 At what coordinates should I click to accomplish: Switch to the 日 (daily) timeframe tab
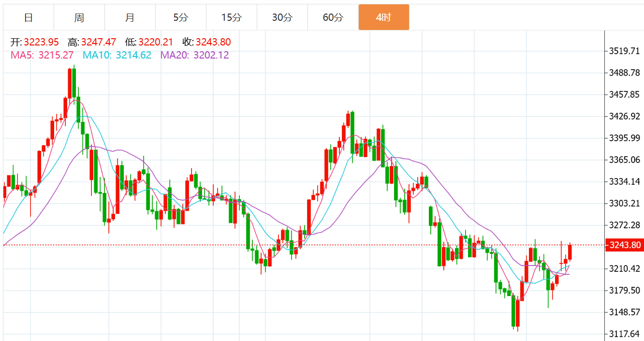(x=29, y=18)
